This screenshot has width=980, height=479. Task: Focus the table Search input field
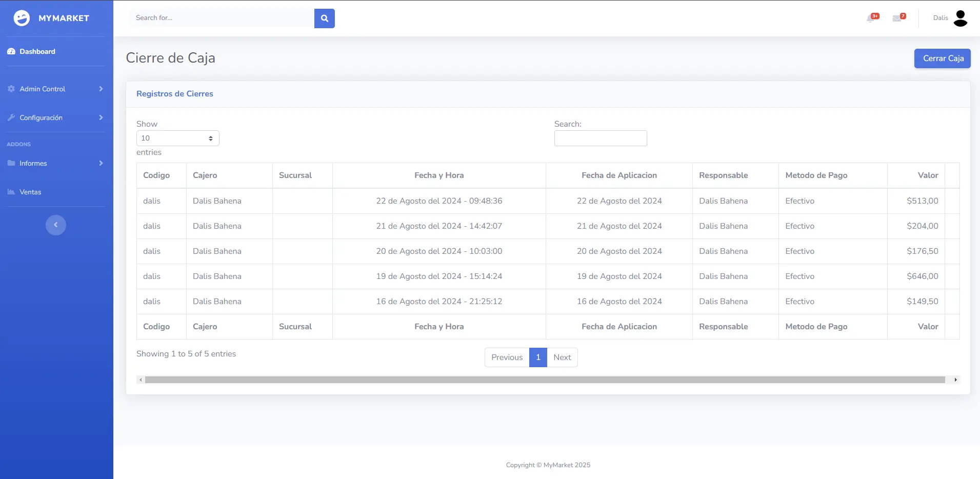coord(600,138)
